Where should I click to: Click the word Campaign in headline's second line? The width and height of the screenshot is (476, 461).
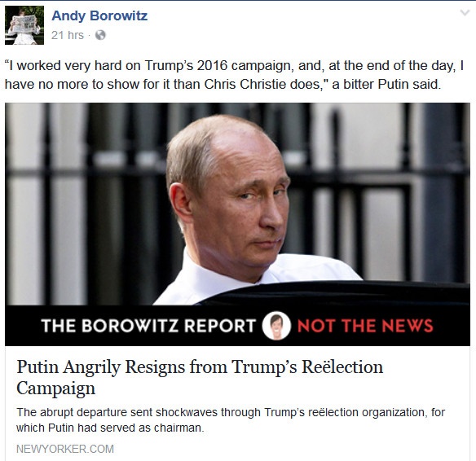click(x=56, y=389)
